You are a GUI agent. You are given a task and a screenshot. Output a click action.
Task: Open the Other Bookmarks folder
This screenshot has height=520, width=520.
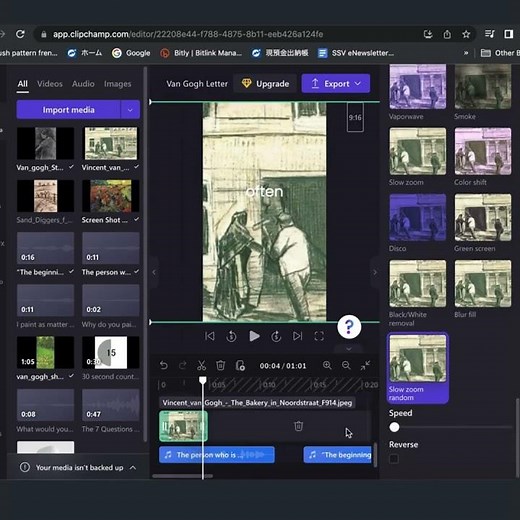(x=500, y=53)
